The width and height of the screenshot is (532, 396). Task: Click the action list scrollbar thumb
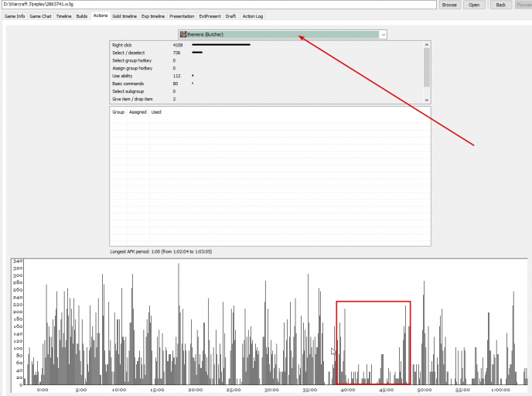(x=427, y=67)
